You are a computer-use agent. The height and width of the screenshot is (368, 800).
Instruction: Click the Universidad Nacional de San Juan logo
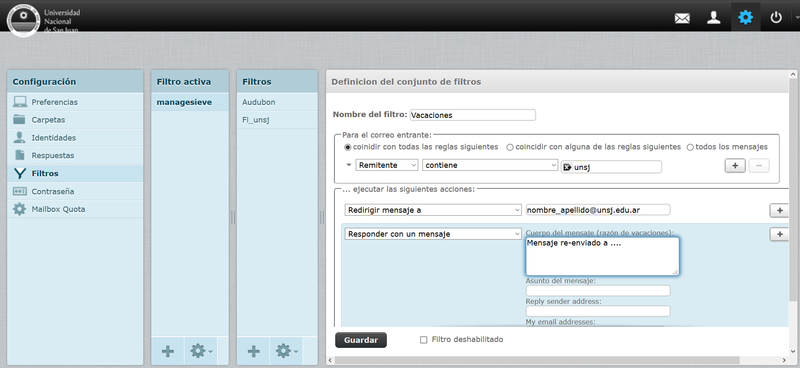[44, 20]
